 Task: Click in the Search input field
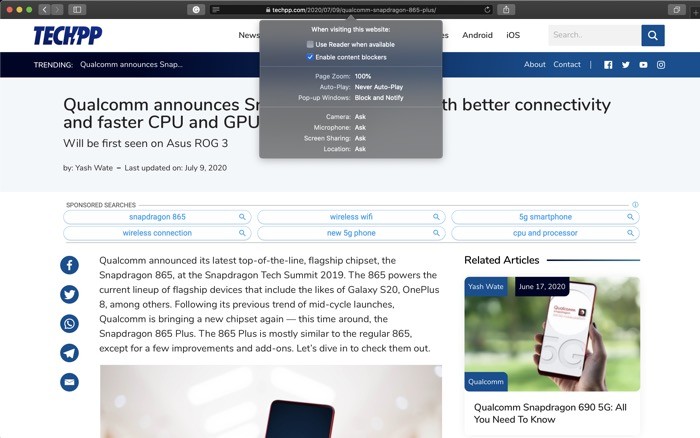594,35
